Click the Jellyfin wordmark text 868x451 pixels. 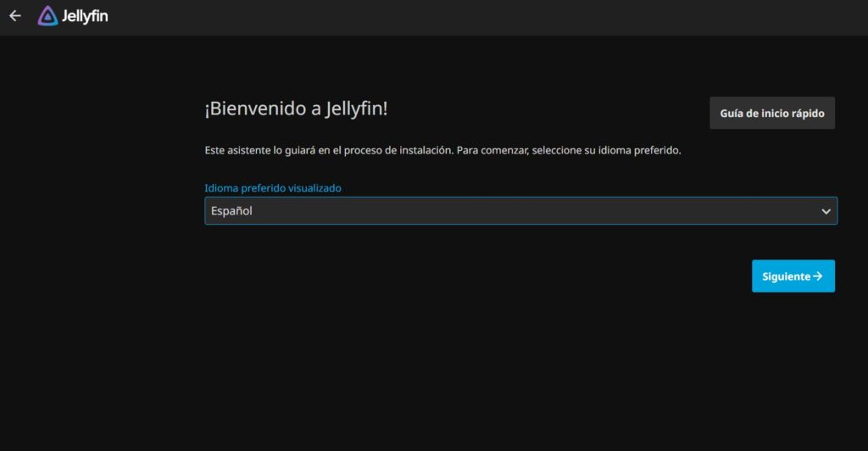click(x=85, y=16)
